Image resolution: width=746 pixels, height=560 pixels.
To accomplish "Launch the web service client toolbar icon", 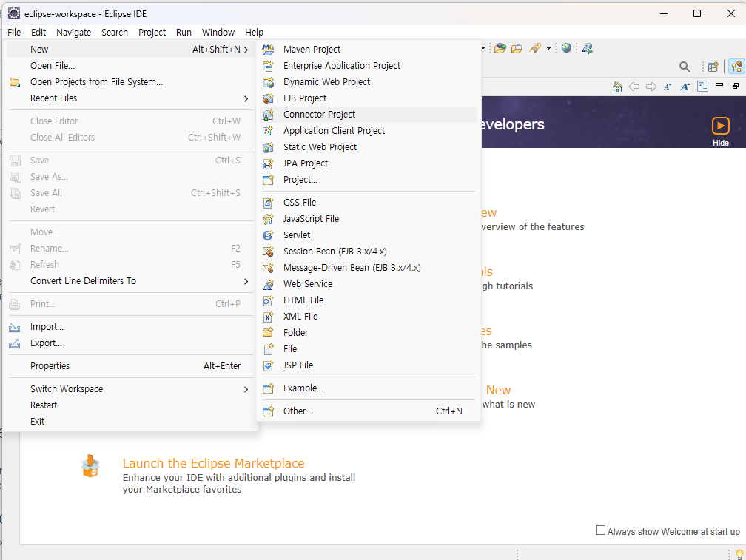I will (x=587, y=48).
